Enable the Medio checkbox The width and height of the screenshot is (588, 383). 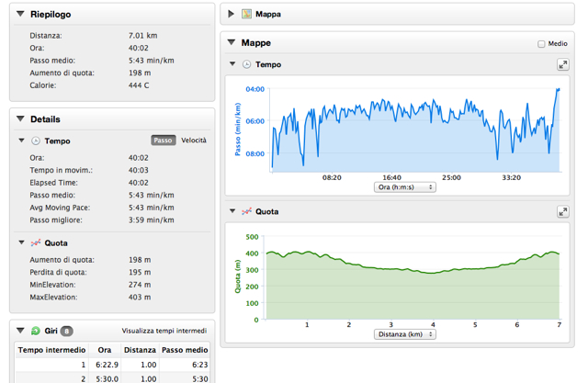(541, 44)
